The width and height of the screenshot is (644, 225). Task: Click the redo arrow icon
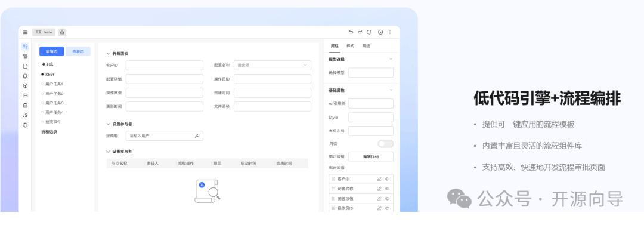360,32
